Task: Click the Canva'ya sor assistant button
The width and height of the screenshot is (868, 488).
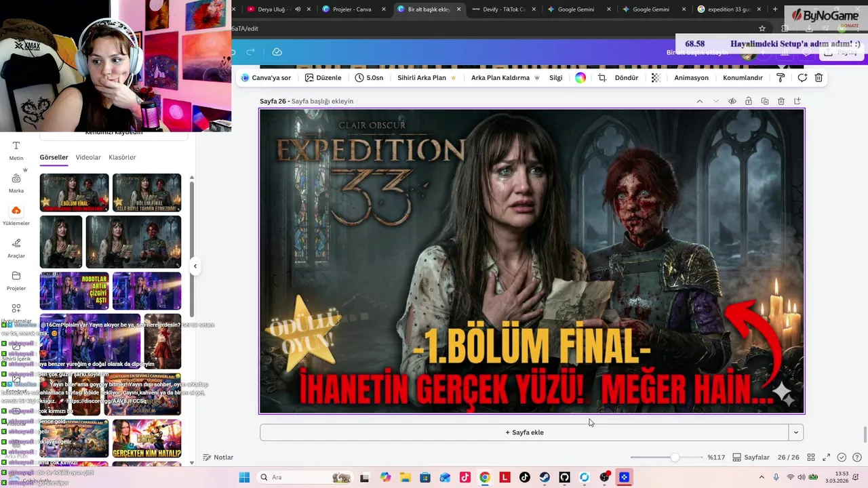Action: 266,78
